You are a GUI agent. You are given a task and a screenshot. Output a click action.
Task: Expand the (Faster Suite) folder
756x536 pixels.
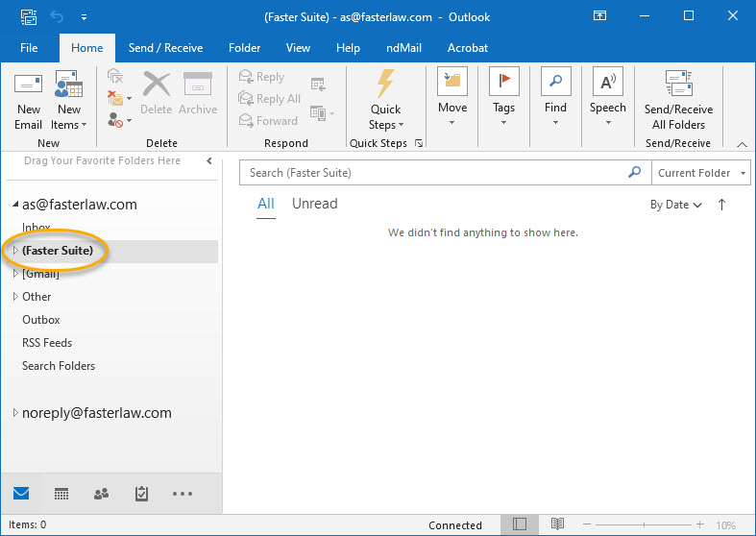click(15, 250)
